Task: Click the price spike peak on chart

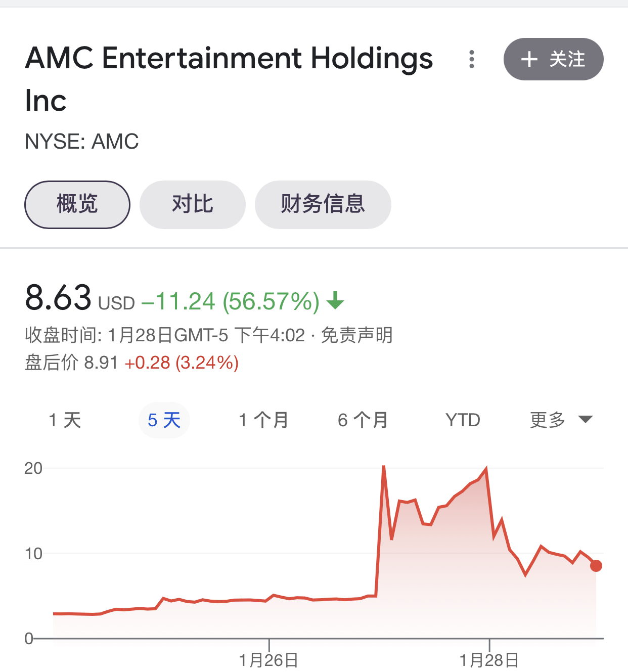Action: 384,466
